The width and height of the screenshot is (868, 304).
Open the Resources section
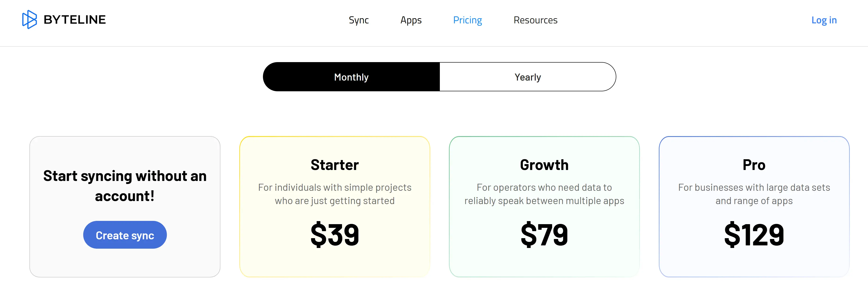535,20
